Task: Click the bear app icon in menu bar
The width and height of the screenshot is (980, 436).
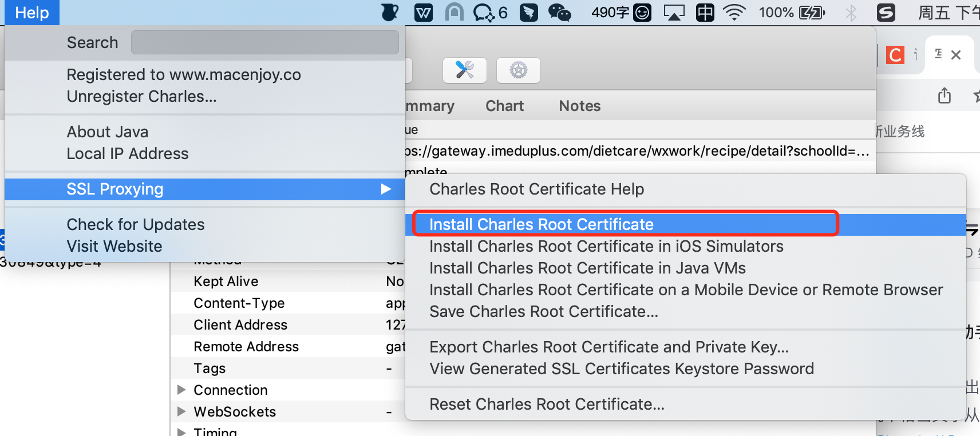Action: [x=390, y=12]
